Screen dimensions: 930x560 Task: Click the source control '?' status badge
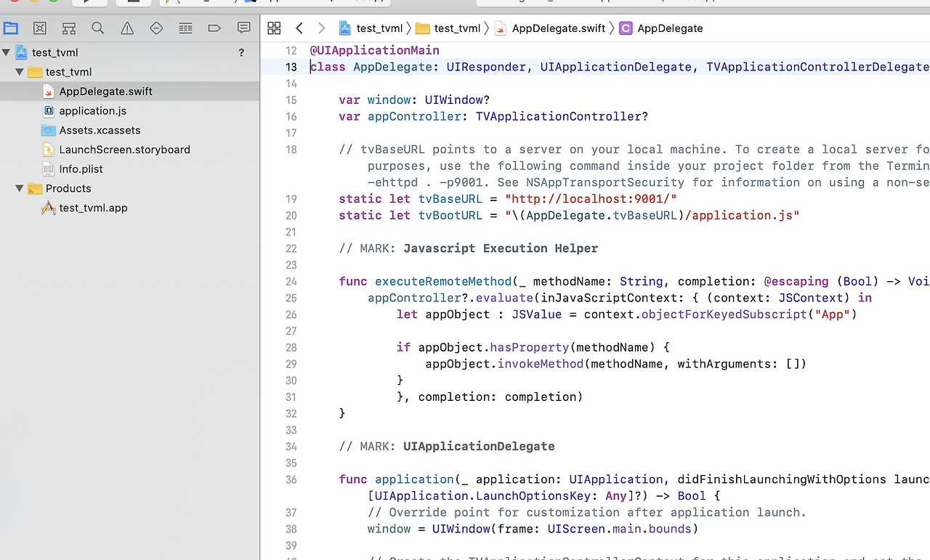pos(242,52)
